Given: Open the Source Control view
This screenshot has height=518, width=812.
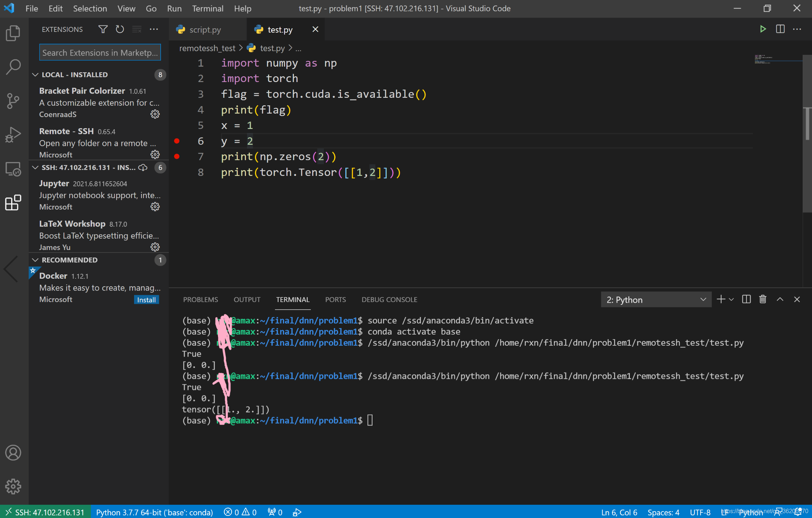Looking at the screenshot, I should coord(13,101).
